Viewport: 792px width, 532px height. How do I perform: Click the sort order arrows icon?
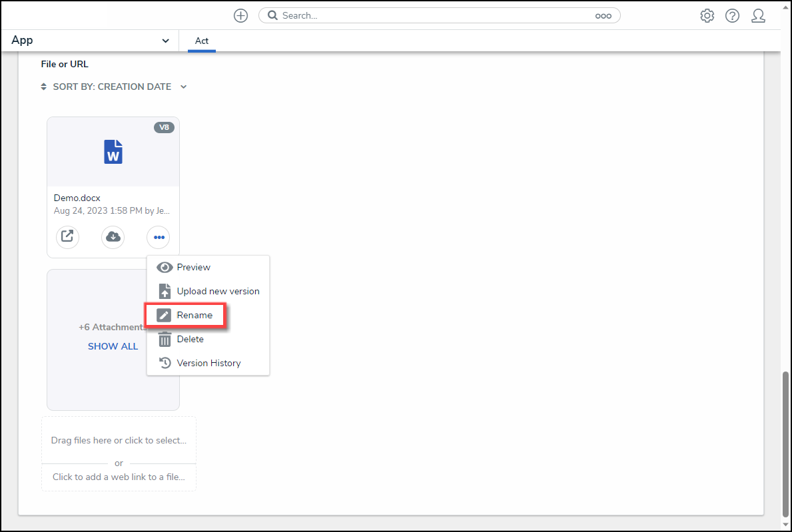pyautogui.click(x=43, y=87)
